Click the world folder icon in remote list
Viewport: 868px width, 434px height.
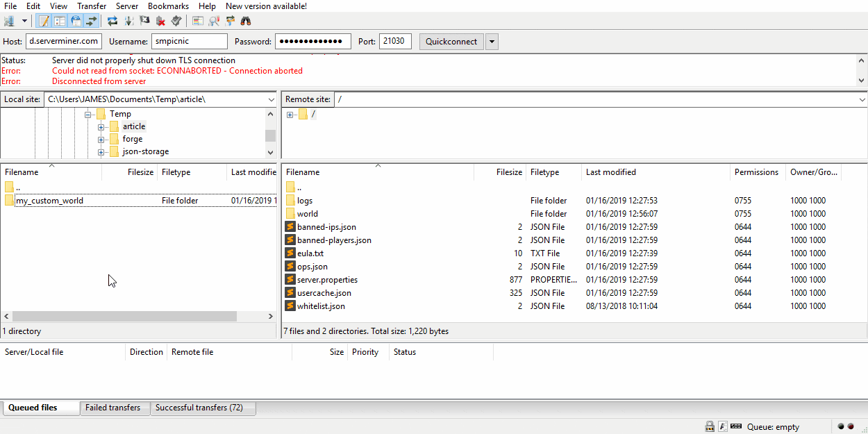[290, 214]
